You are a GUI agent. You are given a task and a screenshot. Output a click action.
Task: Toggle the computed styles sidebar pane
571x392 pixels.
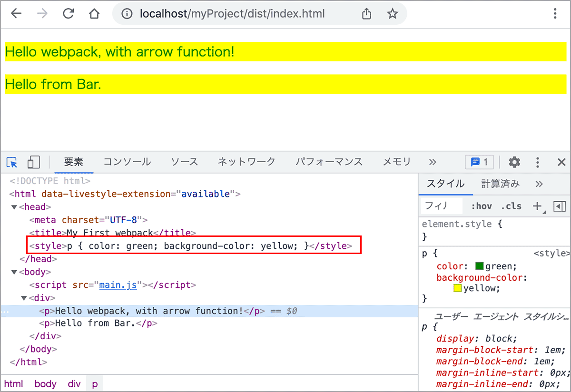[560, 206]
